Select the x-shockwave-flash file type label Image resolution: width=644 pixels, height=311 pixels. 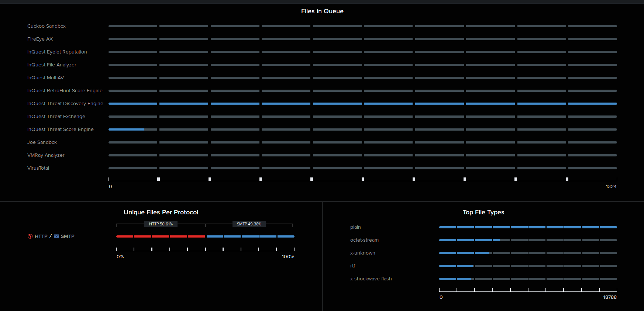click(371, 279)
